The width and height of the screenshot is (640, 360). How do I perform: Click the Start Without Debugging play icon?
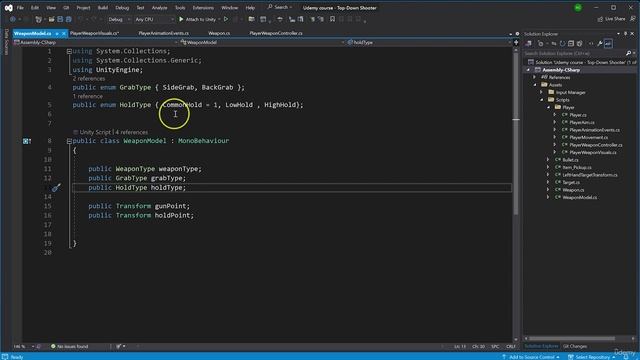(x=226, y=19)
